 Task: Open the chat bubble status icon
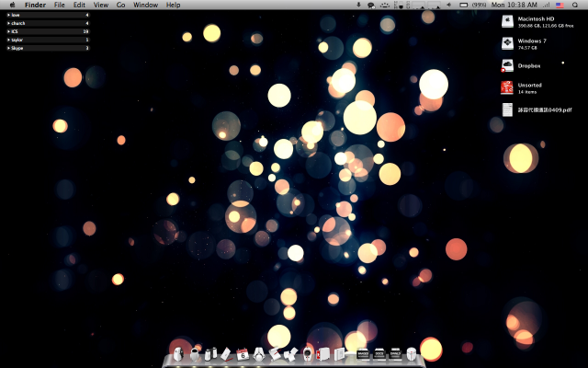(371, 5)
